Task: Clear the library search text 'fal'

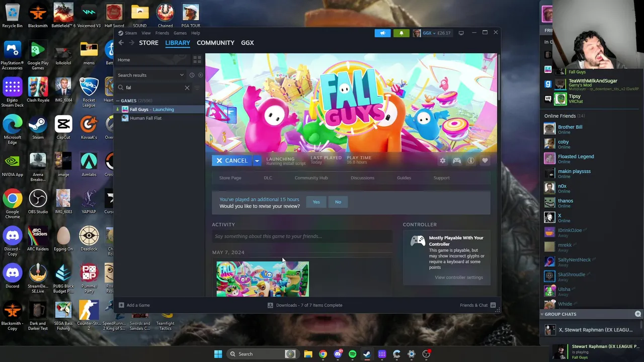Action: click(x=187, y=87)
